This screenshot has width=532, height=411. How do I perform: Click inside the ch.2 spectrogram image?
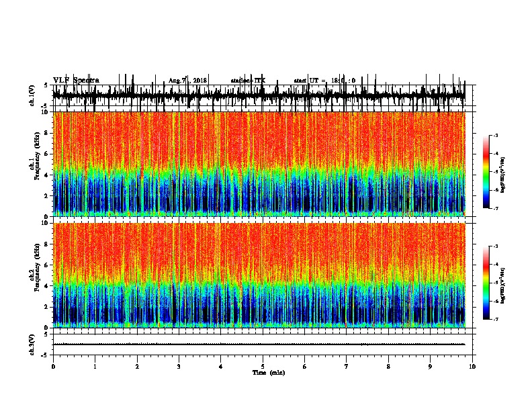(259, 275)
